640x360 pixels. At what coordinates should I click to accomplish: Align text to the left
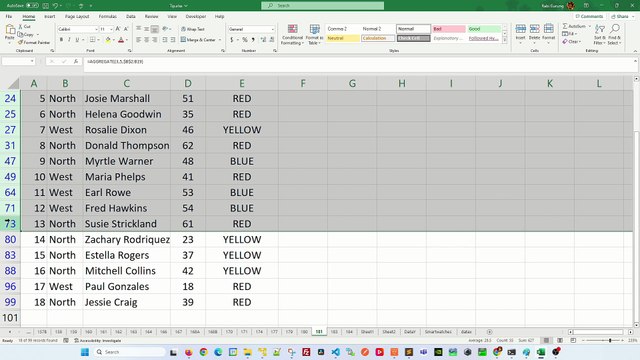point(139,40)
